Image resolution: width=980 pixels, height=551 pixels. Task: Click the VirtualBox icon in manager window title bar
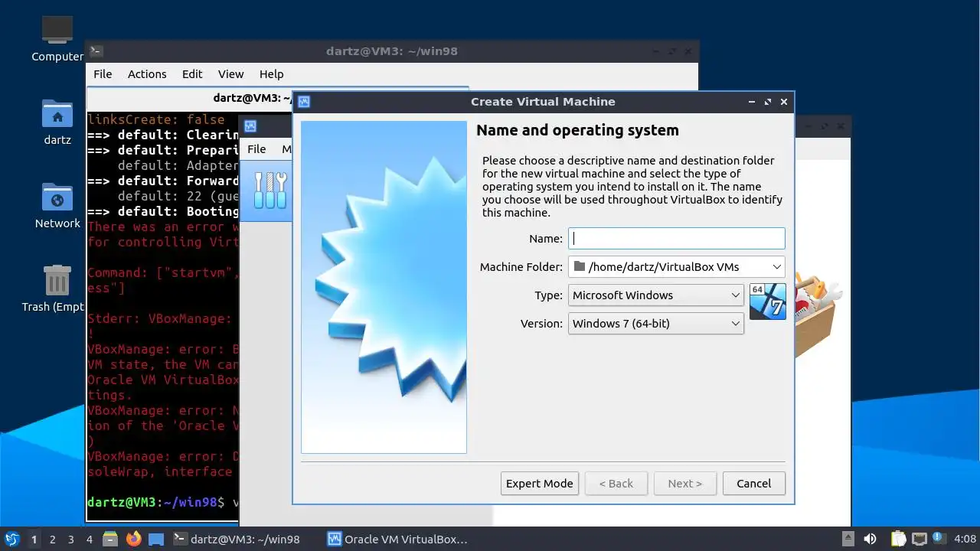pyautogui.click(x=250, y=126)
